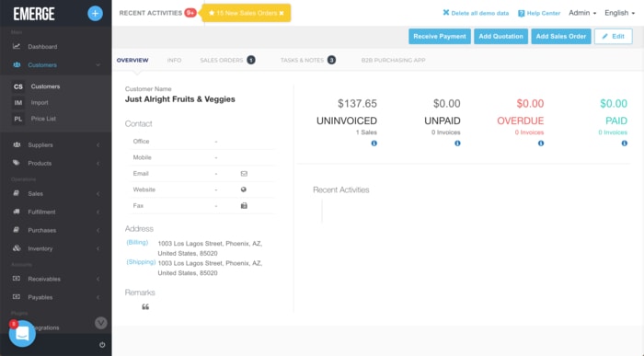644x356 pixels.
Task: Click the Fulfilment truck icon
Action: click(17, 212)
